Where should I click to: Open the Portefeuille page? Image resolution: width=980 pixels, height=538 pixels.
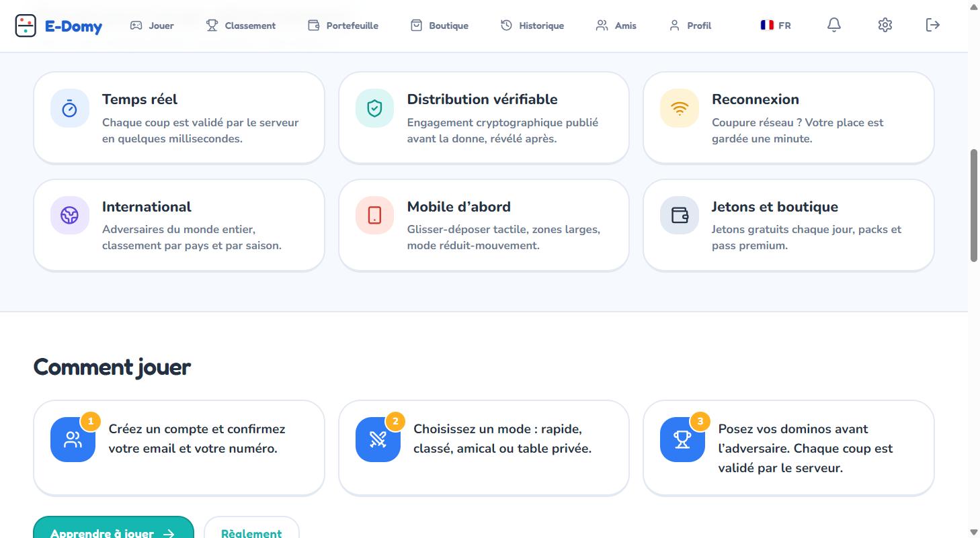(343, 26)
